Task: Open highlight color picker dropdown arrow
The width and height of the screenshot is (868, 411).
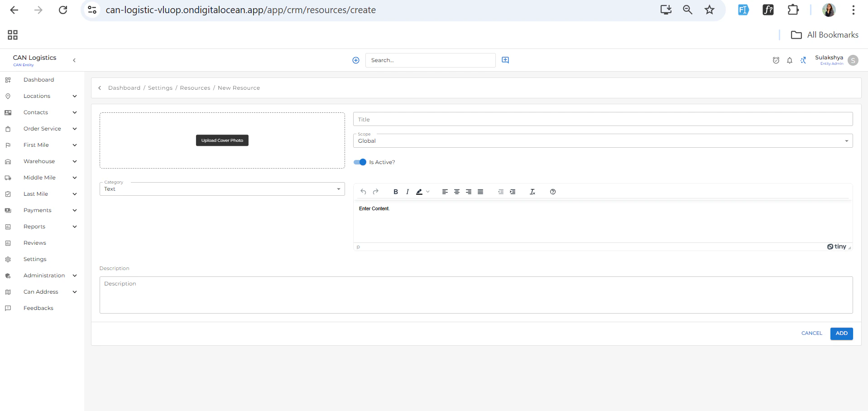Action: tap(428, 192)
